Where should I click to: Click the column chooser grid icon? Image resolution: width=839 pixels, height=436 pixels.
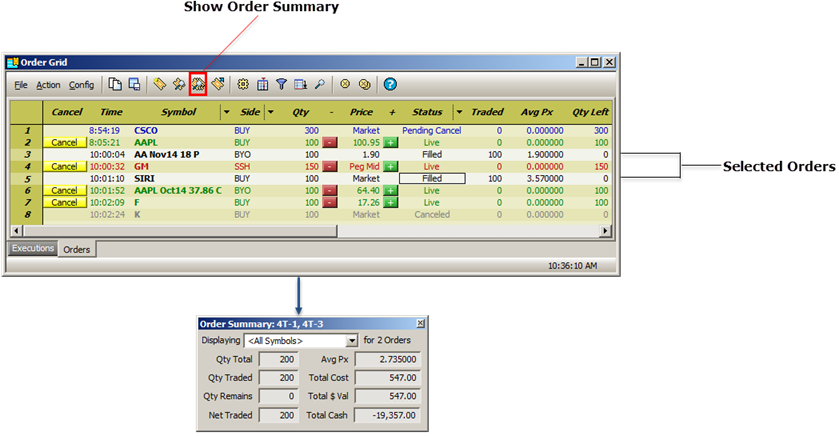pos(262,84)
